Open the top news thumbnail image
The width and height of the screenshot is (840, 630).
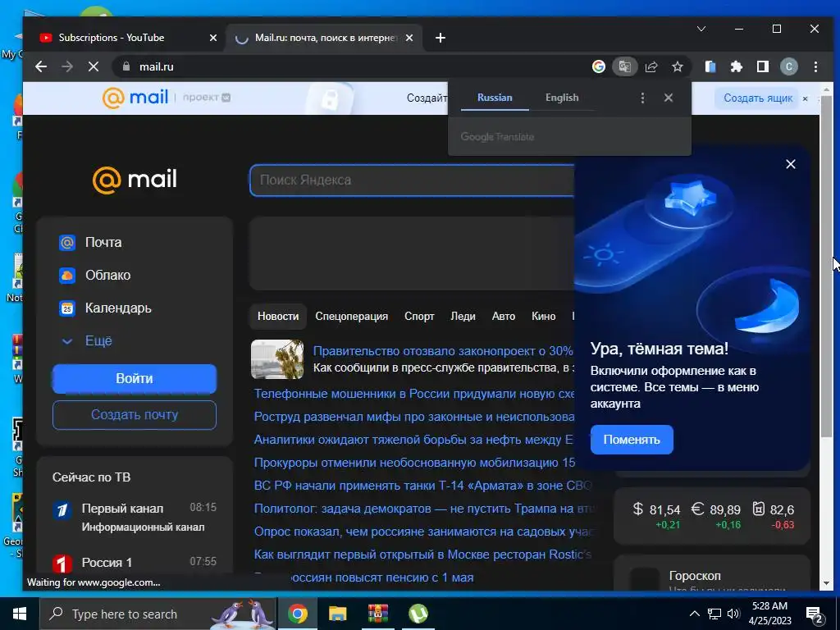click(x=277, y=359)
